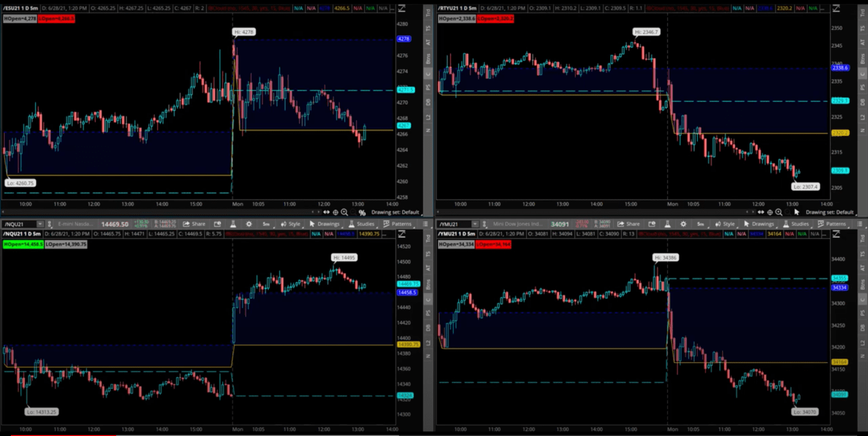Toggle the TS side tab on /RTYU21 chart

pos(863,28)
